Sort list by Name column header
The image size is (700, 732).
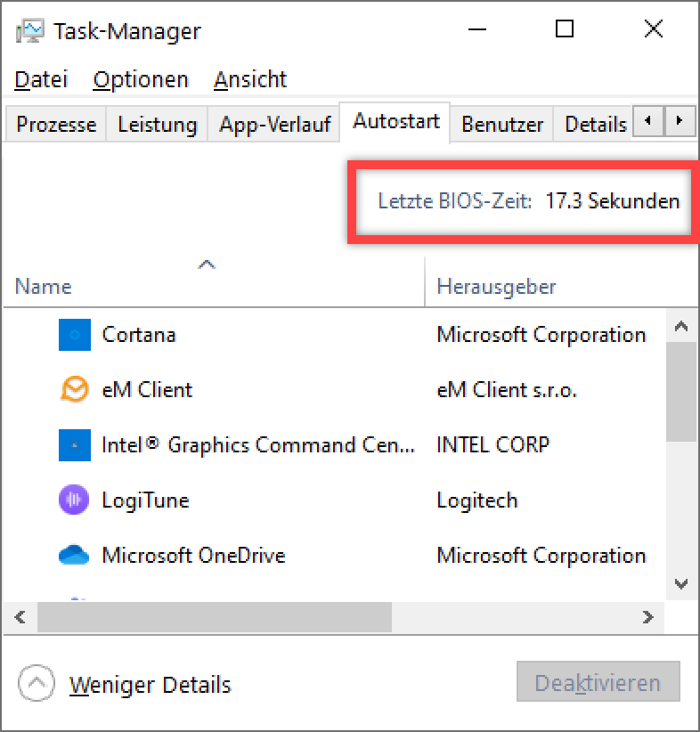point(43,287)
